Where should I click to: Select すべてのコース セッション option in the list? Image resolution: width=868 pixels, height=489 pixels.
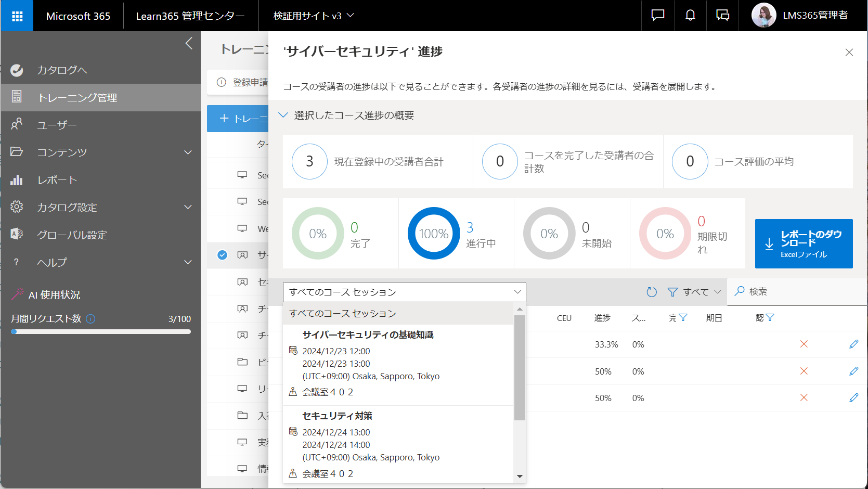coord(398,314)
